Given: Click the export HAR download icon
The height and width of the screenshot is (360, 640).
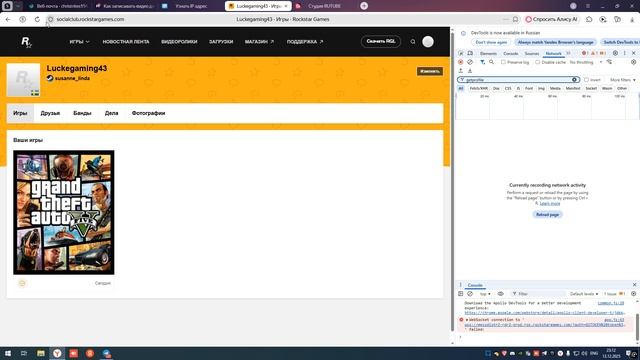Looking at the screenshot, I should (470, 71).
